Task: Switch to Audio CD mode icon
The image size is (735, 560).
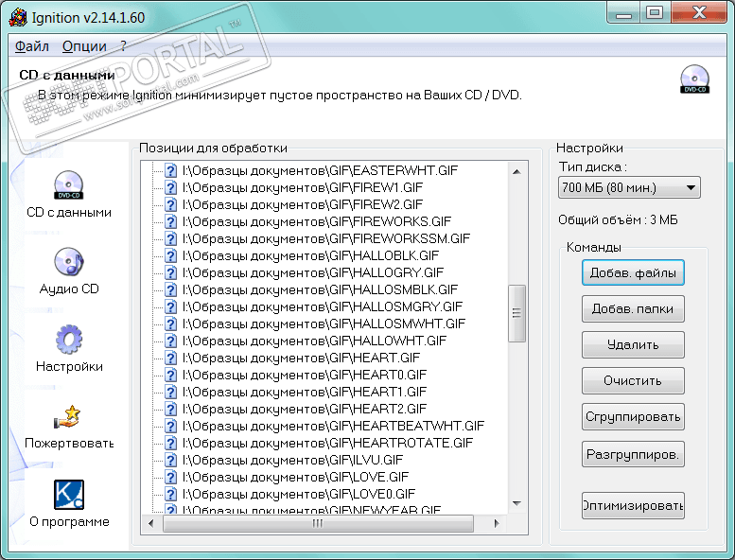Action: pos(69,262)
